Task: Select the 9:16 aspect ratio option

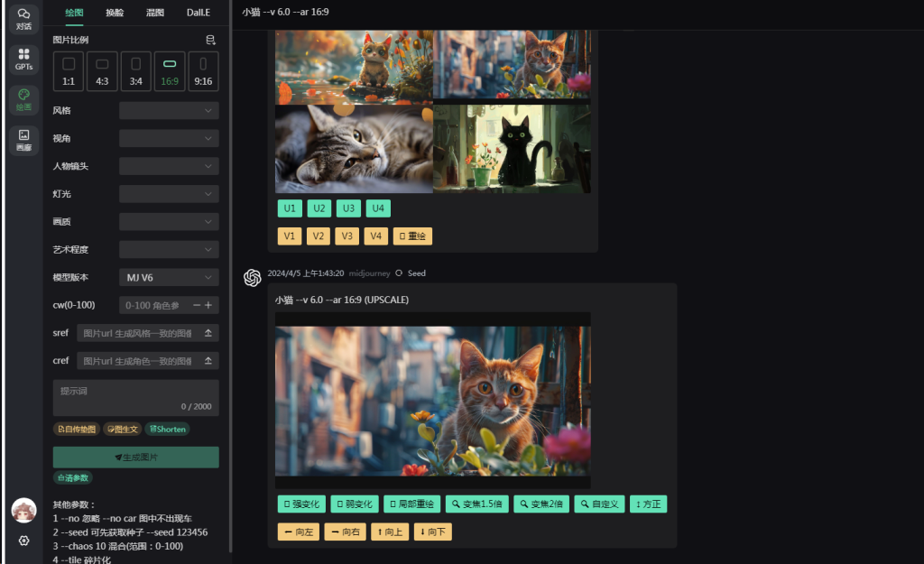Action: click(x=203, y=71)
